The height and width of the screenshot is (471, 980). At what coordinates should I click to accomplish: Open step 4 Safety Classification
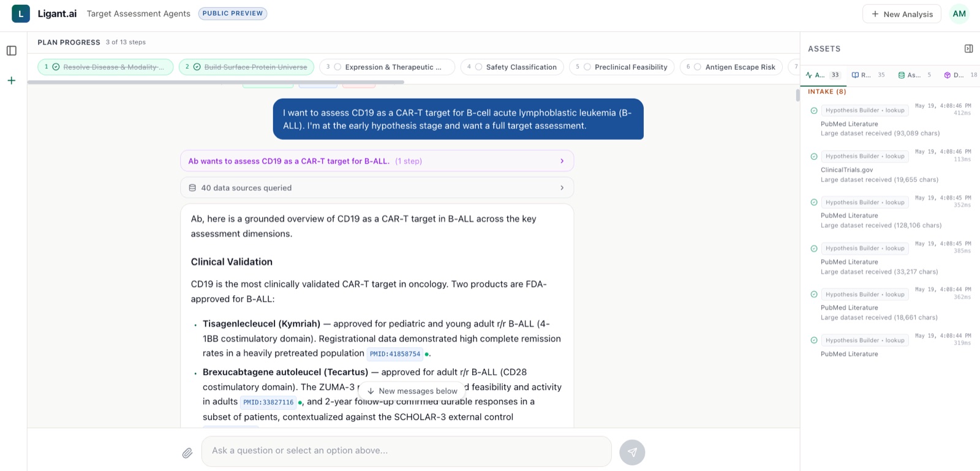click(512, 67)
